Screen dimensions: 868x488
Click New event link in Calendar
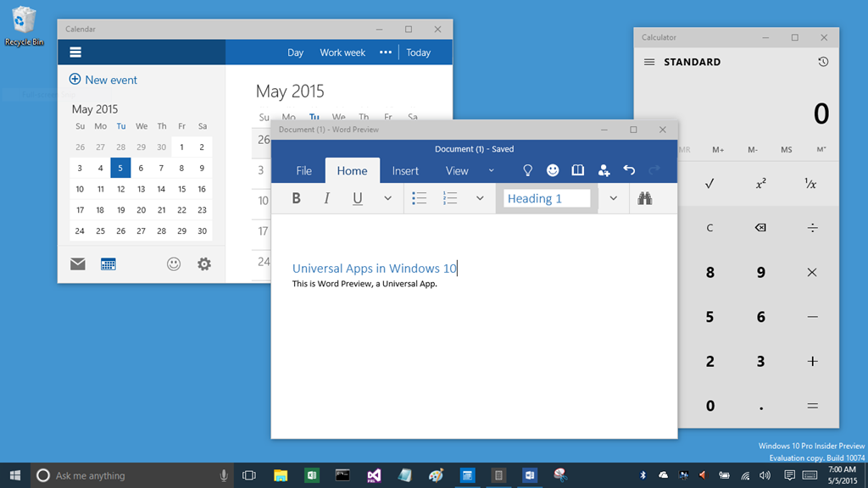111,80
